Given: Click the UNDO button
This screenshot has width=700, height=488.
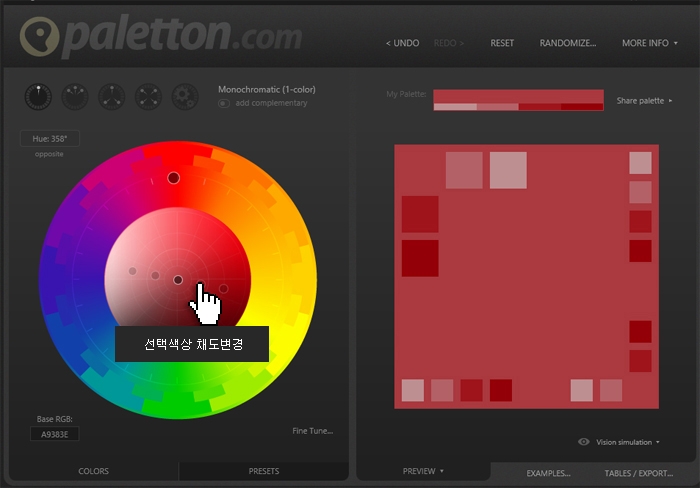Looking at the screenshot, I should (402, 43).
